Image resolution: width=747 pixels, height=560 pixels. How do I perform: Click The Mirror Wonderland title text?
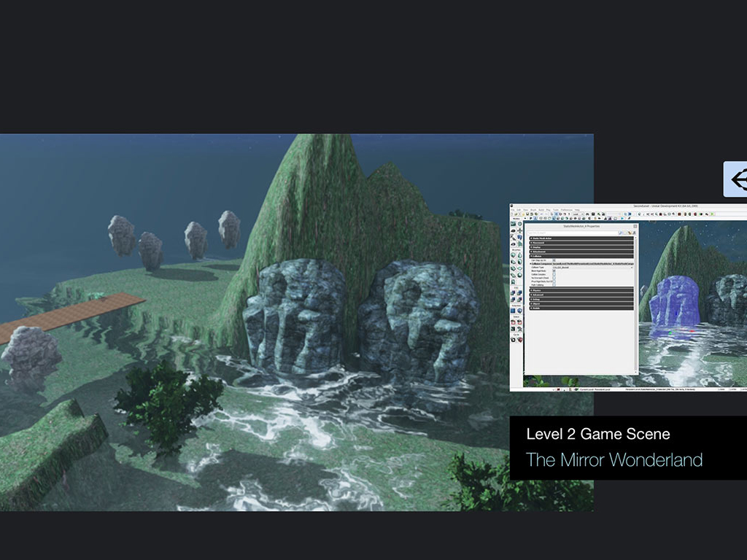click(614, 460)
